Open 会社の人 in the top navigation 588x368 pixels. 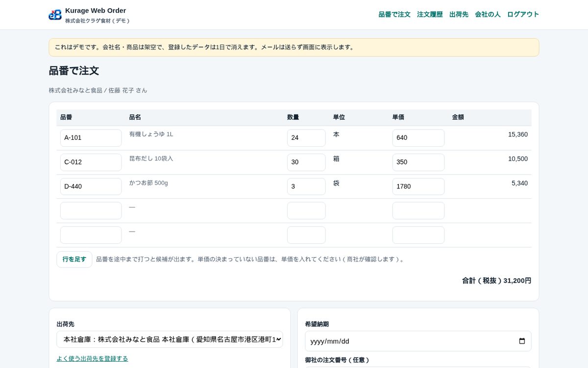(488, 15)
